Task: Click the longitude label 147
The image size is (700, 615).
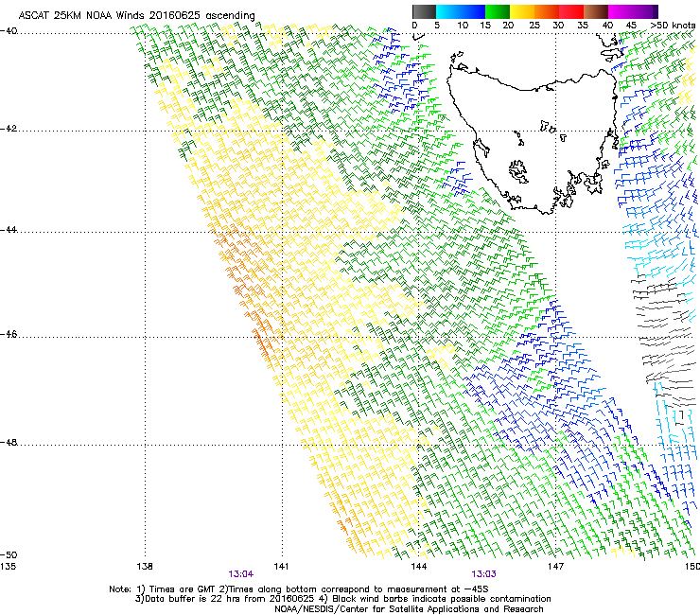Action: pyautogui.click(x=555, y=567)
